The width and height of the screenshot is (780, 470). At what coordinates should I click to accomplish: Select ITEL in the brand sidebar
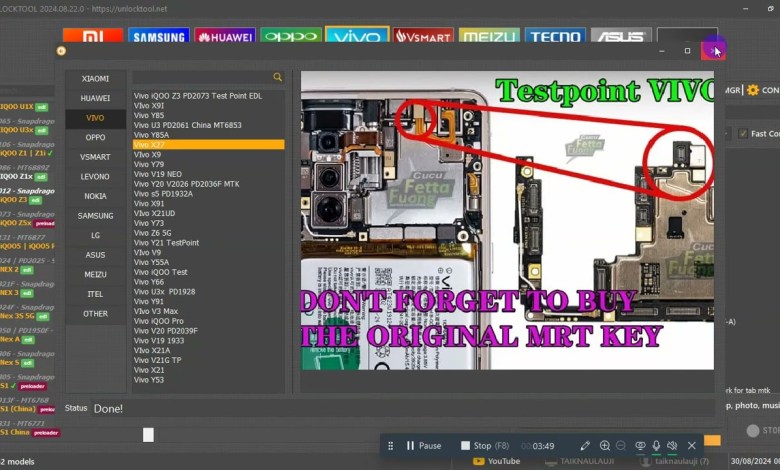tap(96, 294)
